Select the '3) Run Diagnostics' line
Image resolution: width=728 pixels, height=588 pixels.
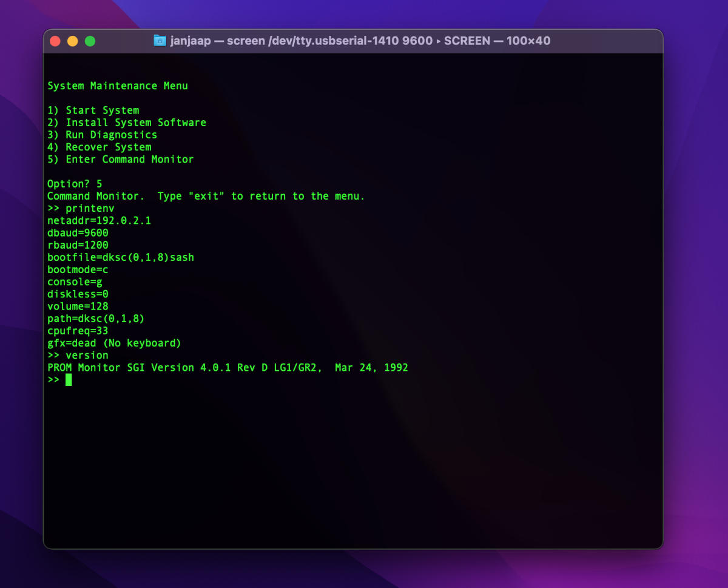[103, 135]
